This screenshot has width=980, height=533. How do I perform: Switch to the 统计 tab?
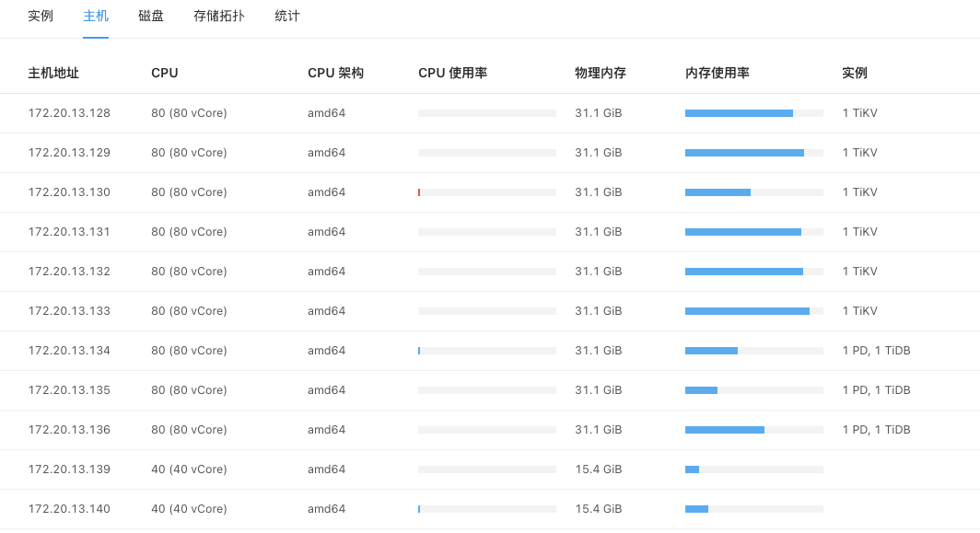tap(287, 17)
